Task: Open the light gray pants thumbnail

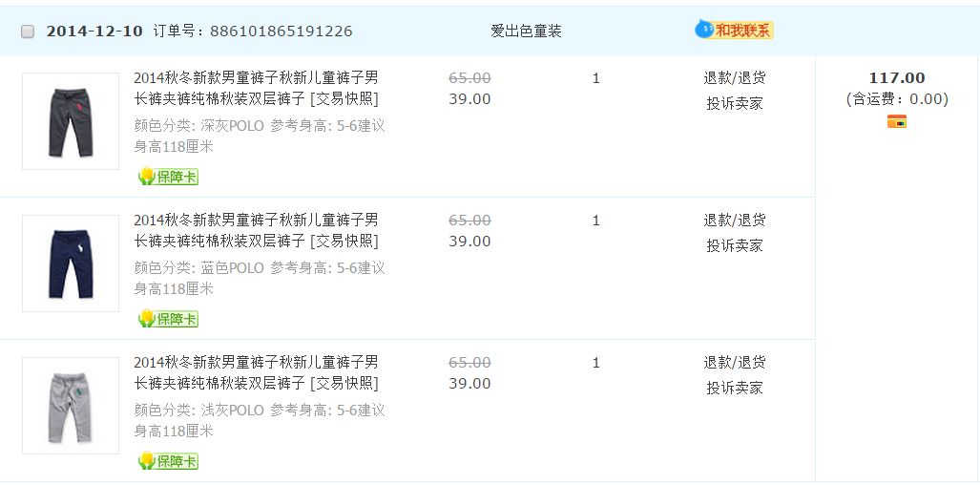Action: coord(71,406)
